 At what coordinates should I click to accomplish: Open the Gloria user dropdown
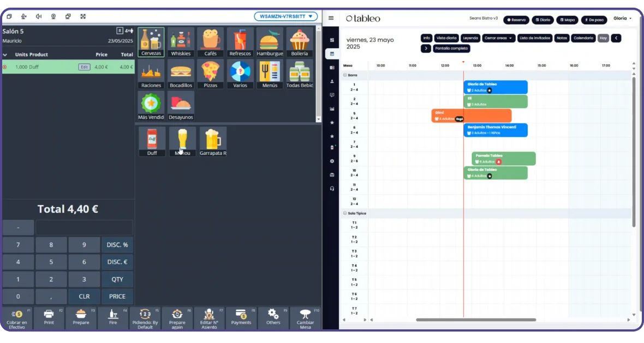[x=623, y=19]
